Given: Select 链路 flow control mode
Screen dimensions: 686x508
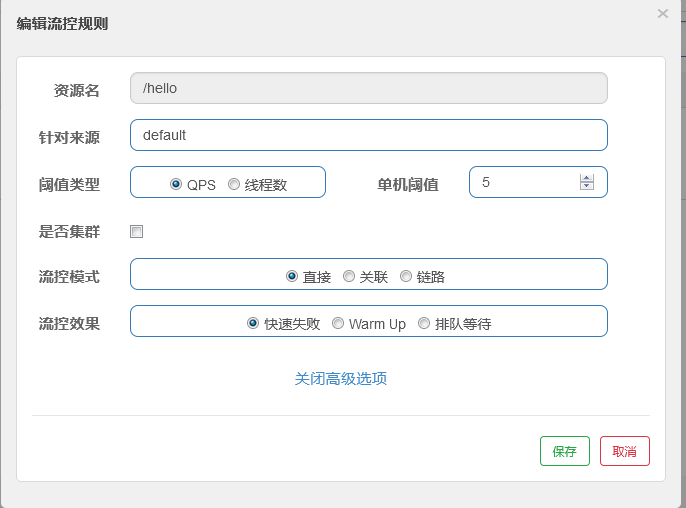Looking at the screenshot, I should click(406, 276).
